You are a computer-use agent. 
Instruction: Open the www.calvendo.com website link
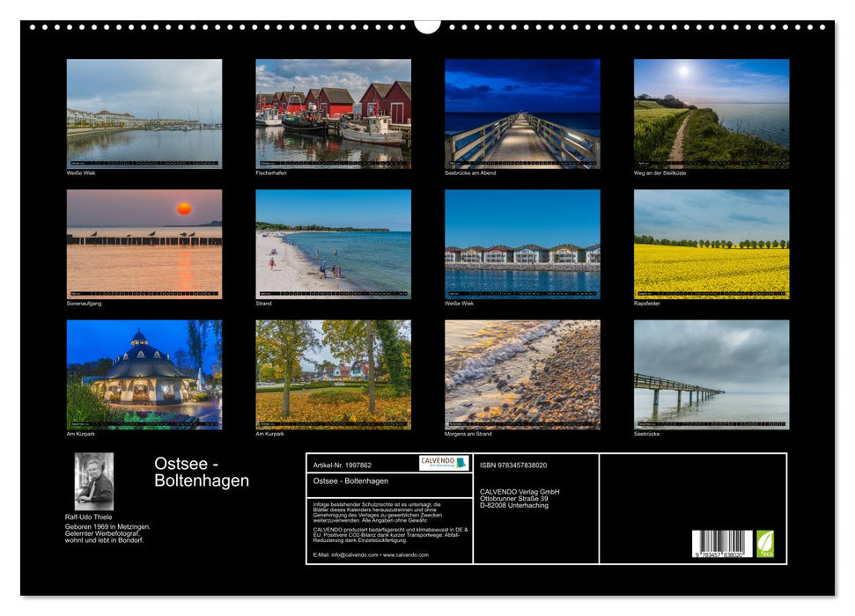point(407,555)
